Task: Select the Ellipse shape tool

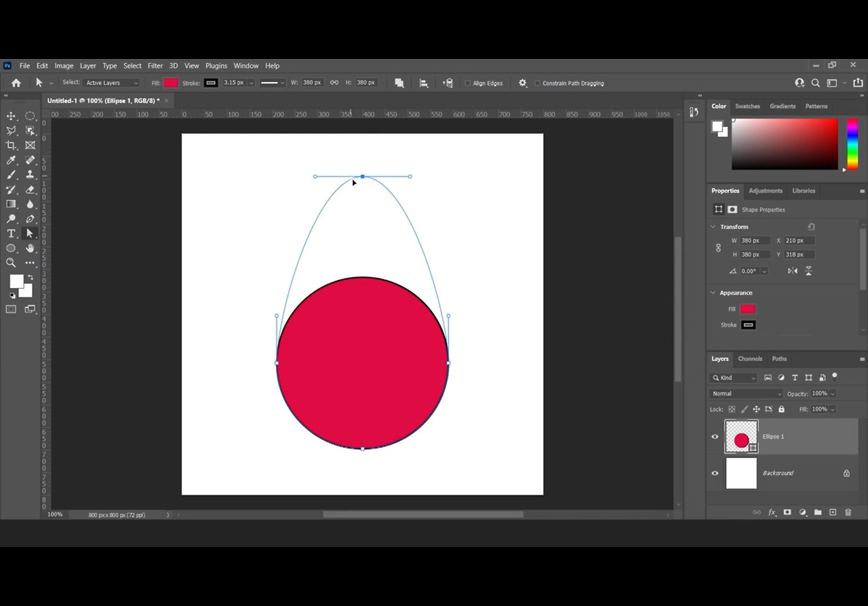Action: tap(11, 248)
